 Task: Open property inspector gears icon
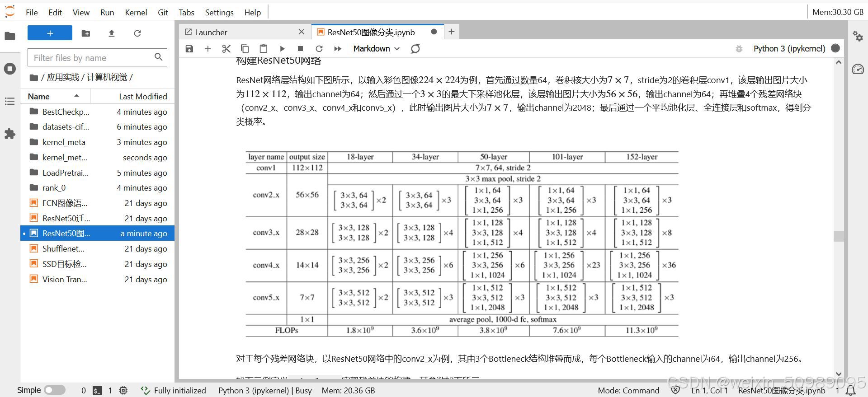coord(858,36)
